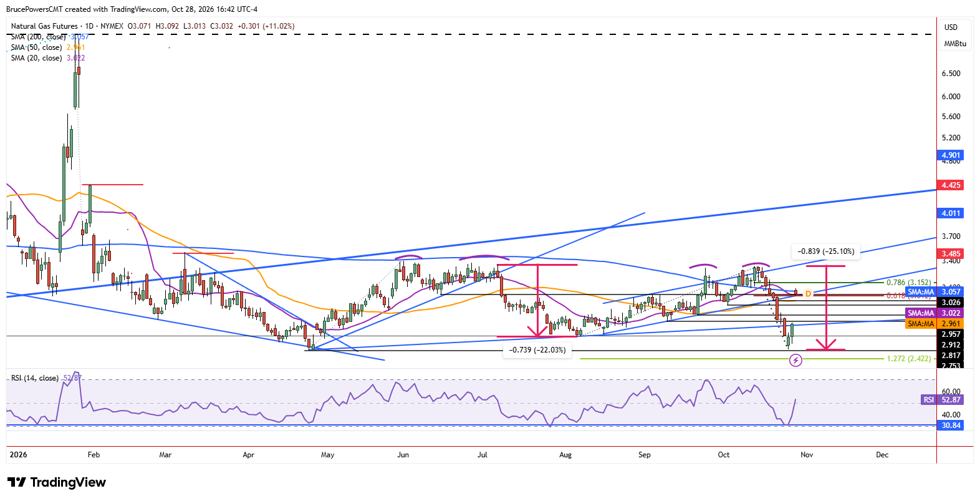Click the 5.600 price scale value
This screenshot has width=980, height=501.
pos(951,117)
